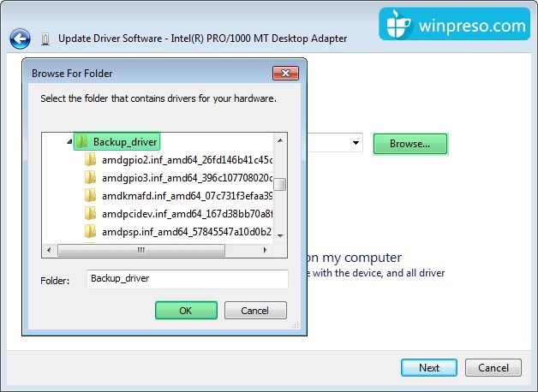Select amdgpio2.inf_amd64_26fd146b41c45c folder
This screenshot has width=538, height=392.
187,160
